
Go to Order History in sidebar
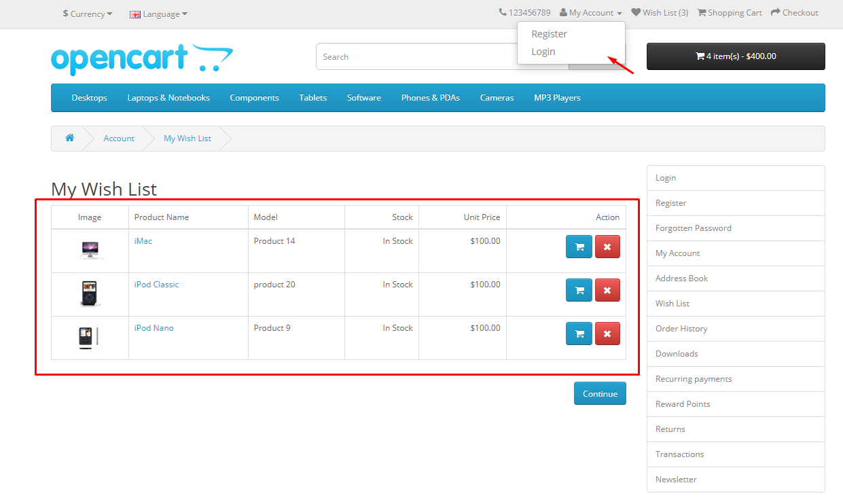point(681,329)
